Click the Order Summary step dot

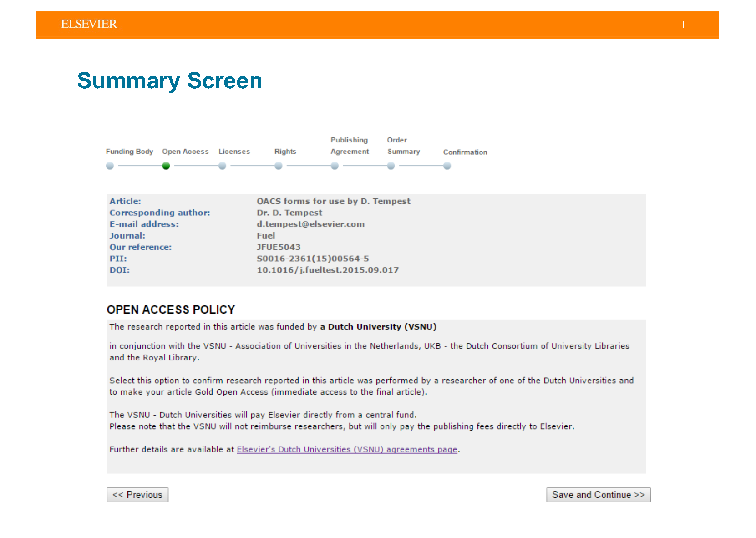(x=391, y=166)
